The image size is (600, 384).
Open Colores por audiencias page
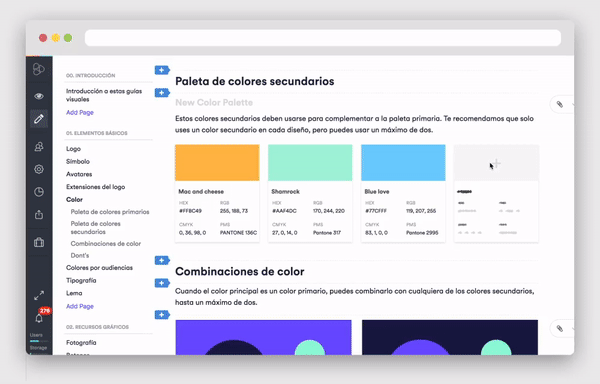click(99, 268)
